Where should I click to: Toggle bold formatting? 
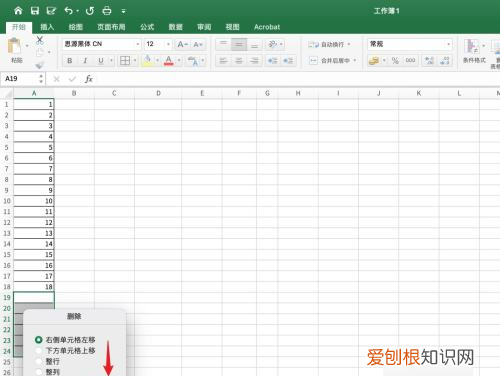pyautogui.click(x=70, y=61)
